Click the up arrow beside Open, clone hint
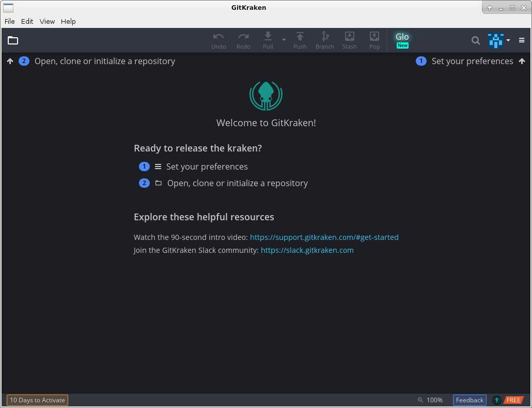 10,61
